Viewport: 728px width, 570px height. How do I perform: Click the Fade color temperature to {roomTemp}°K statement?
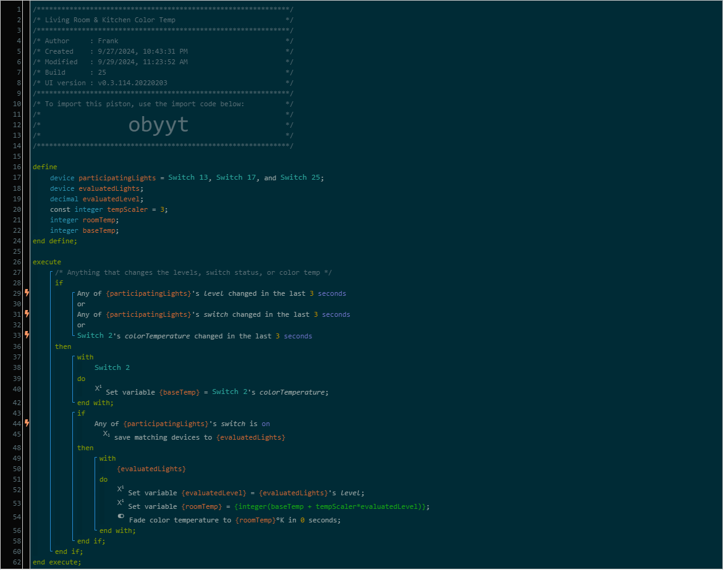[235, 521]
